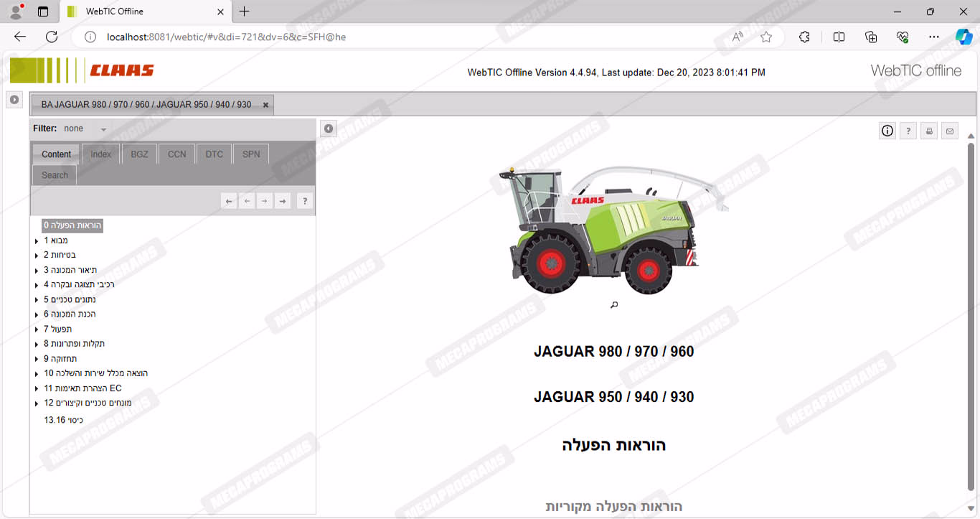
Task: Open the browser Extensions puzzle icon
Action: [x=804, y=37]
